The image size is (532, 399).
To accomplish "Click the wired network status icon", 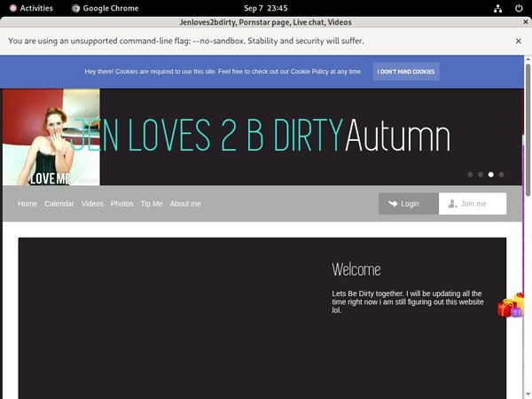I will (499, 8).
